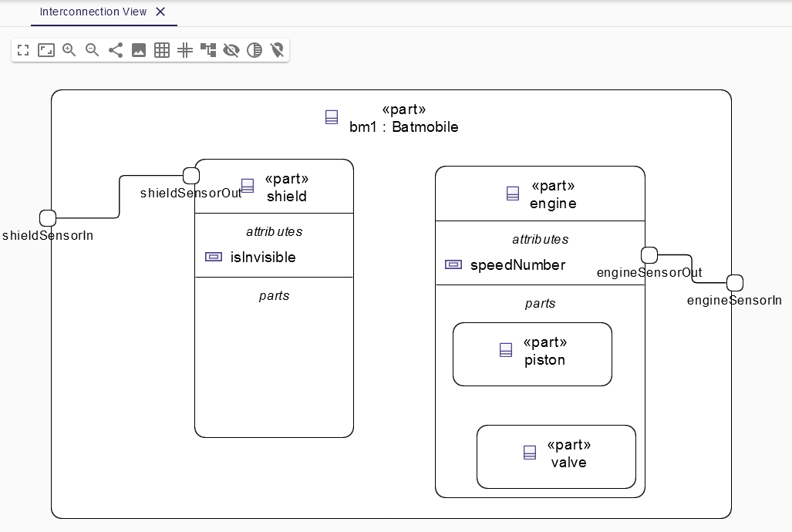
Task: Click the reveal faded elements icon
Action: pyautogui.click(x=254, y=50)
